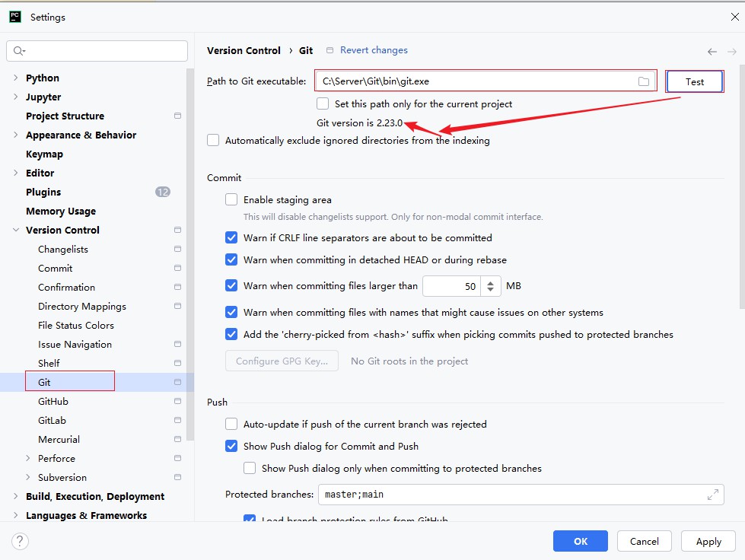Image resolution: width=745 pixels, height=560 pixels.
Task: Increase the file size limit using stepper arrow
Action: click(x=490, y=282)
